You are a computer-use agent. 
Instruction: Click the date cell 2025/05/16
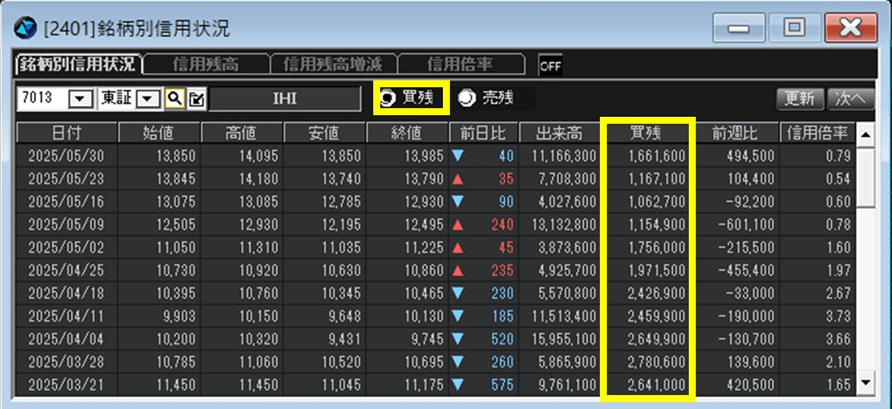67,201
